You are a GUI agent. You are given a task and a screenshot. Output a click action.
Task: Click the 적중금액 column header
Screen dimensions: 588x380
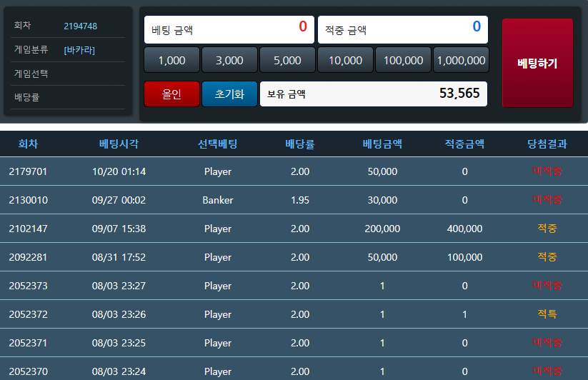(464, 144)
